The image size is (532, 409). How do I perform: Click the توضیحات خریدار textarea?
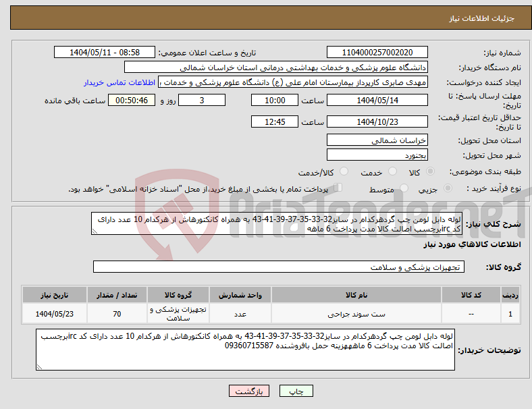tap(245, 350)
